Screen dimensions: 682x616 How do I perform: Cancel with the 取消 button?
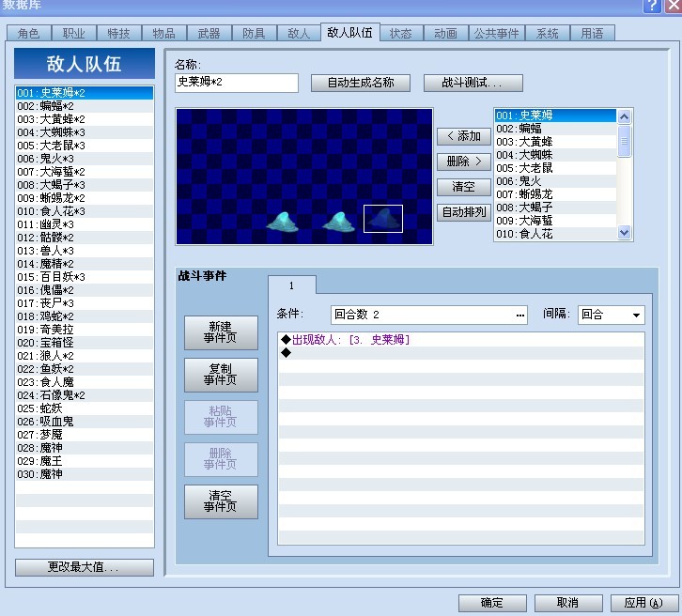point(568,603)
